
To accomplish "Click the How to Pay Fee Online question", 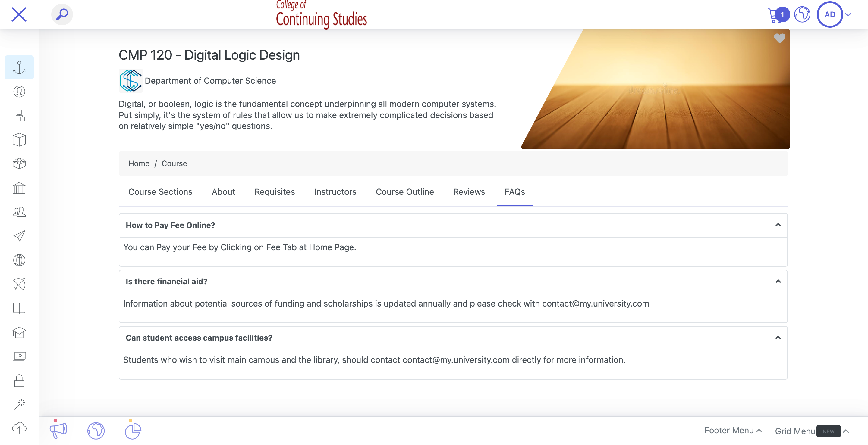I will 170,225.
